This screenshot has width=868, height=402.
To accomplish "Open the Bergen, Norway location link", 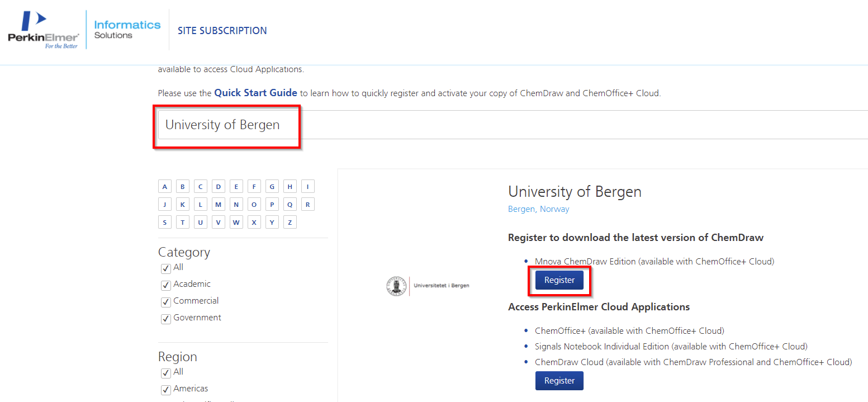I will coord(538,209).
